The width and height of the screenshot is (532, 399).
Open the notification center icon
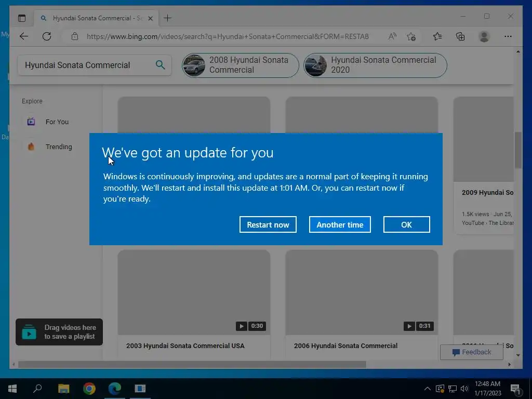[516, 389]
